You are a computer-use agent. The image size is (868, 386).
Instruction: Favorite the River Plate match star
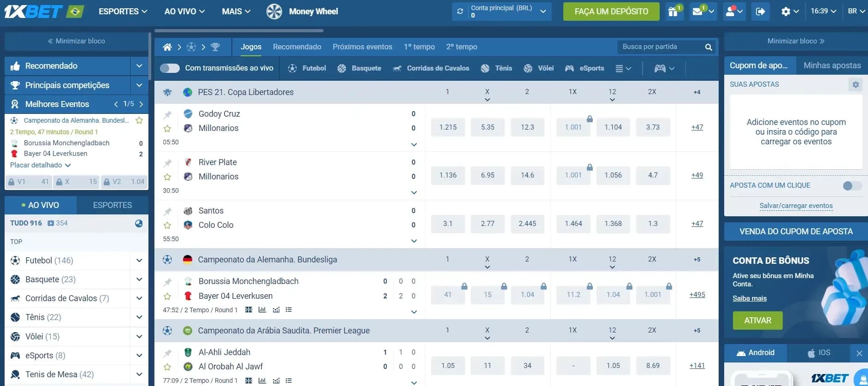coord(167,177)
